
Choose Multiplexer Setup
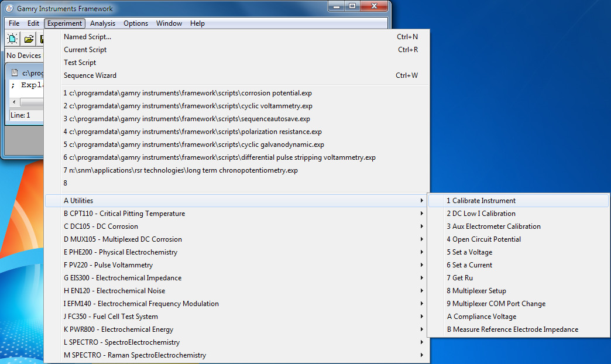pos(519,291)
